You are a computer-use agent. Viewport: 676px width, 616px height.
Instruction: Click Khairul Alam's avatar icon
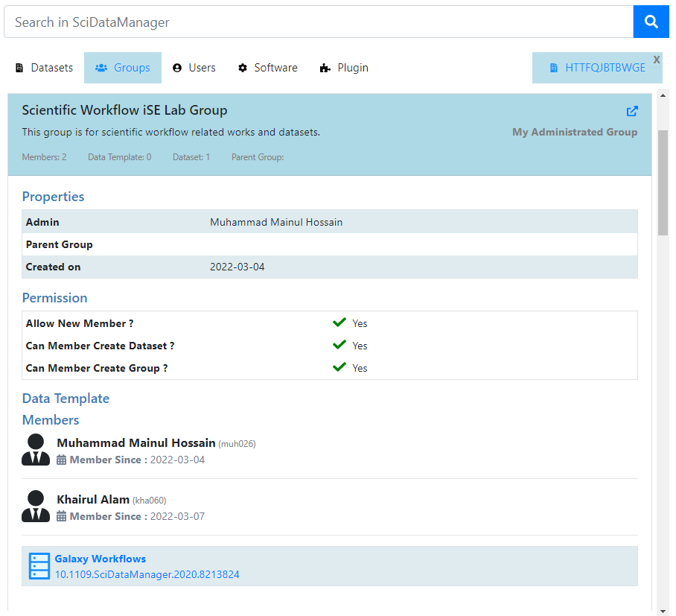36,506
